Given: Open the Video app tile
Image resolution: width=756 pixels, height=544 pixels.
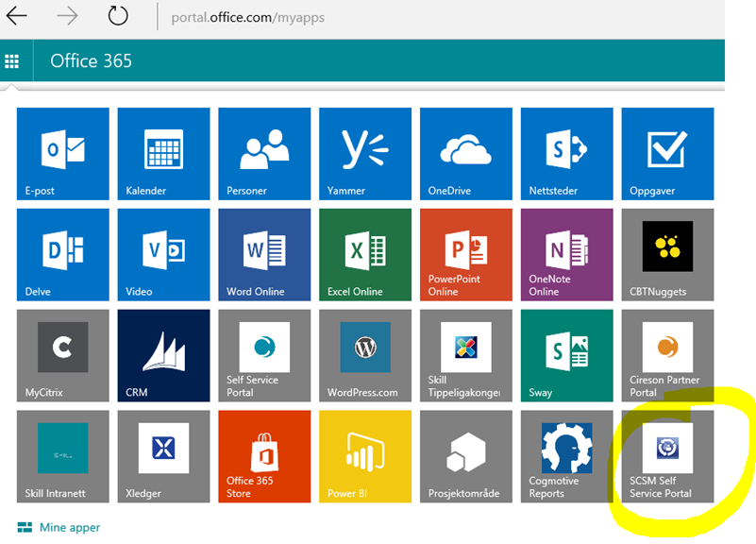Looking at the screenshot, I should 164,255.
